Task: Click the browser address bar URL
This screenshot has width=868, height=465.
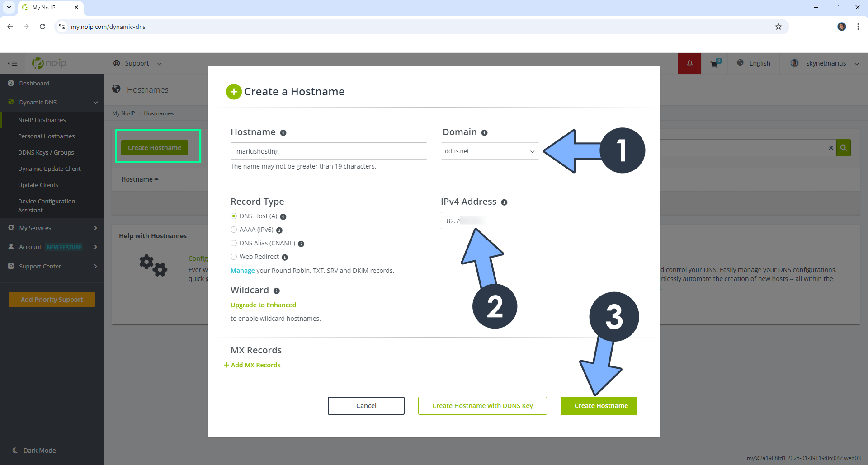Action: [x=108, y=27]
